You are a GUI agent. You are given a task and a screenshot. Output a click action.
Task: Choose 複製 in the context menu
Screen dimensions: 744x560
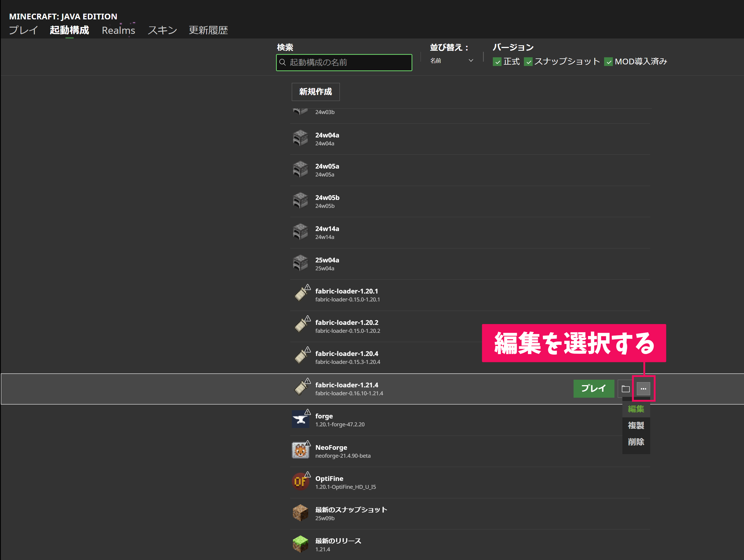coord(636,426)
